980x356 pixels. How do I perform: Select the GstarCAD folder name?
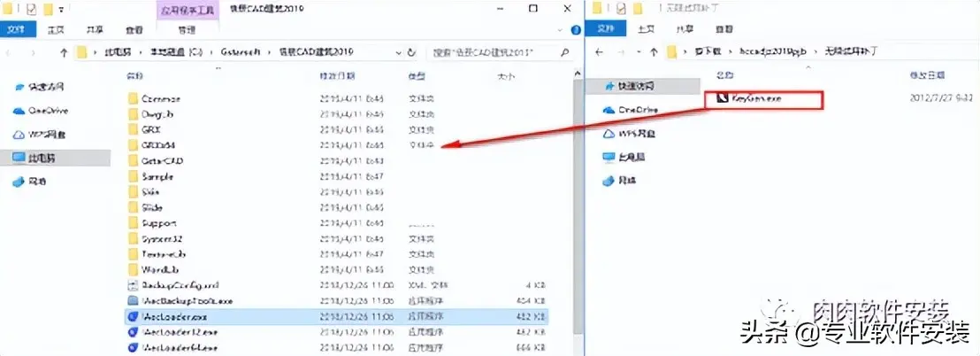pyautogui.click(x=163, y=161)
